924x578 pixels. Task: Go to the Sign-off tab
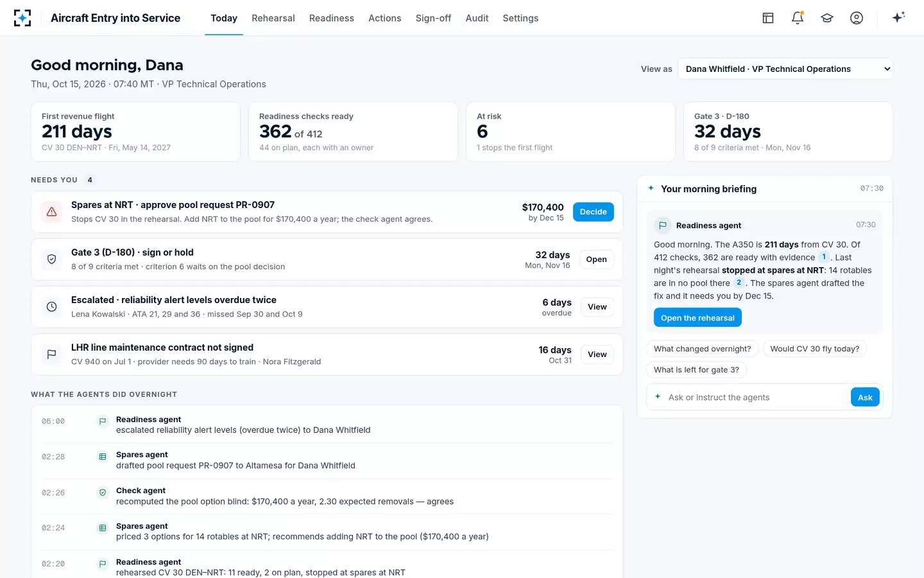point(433,18)
